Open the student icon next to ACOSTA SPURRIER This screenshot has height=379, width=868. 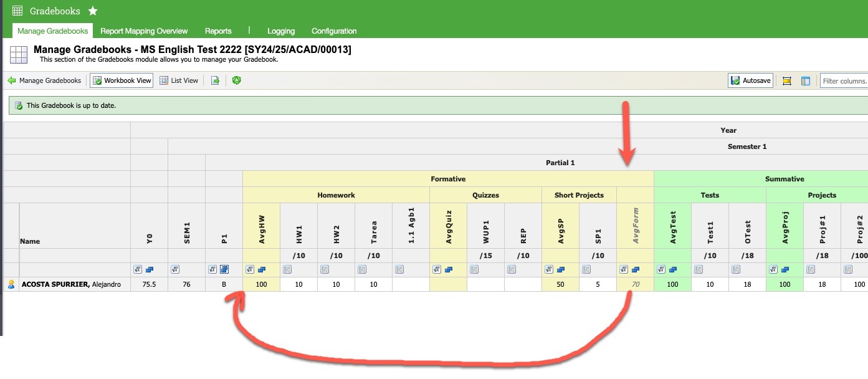(x=11, y=284)
